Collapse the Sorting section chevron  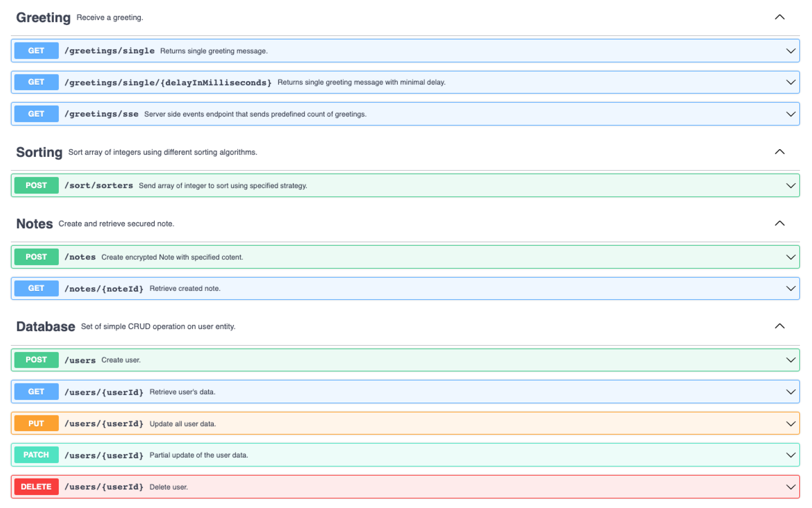click(x=779, y=152)
